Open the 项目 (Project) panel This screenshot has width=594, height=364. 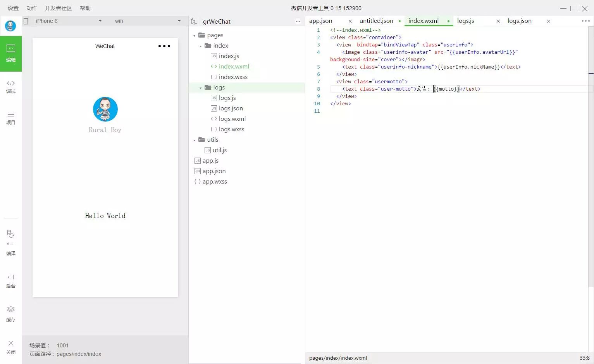click(x=11, y=118)
